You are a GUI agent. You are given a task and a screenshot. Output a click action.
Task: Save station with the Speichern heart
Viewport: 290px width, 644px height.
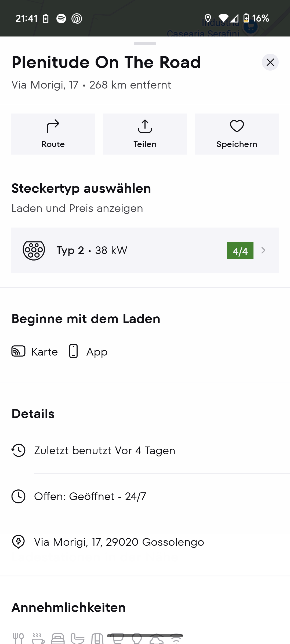click(237, 134)
